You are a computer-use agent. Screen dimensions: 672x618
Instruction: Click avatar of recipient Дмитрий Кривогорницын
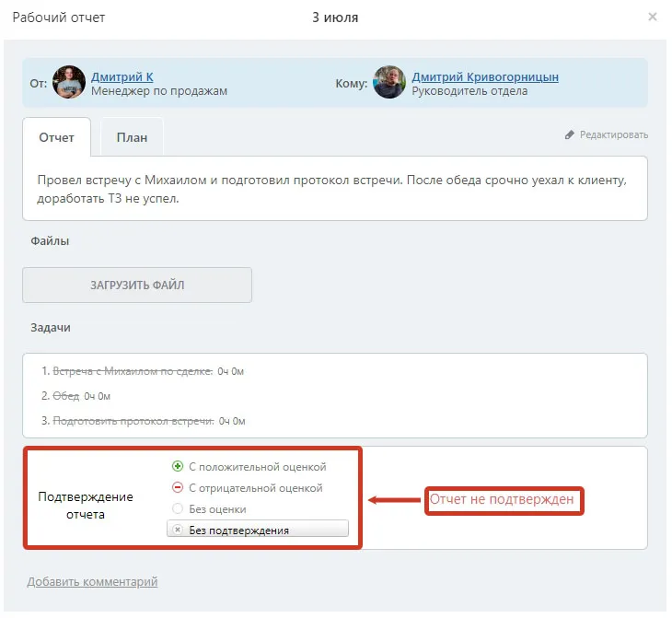coord(389,82)
